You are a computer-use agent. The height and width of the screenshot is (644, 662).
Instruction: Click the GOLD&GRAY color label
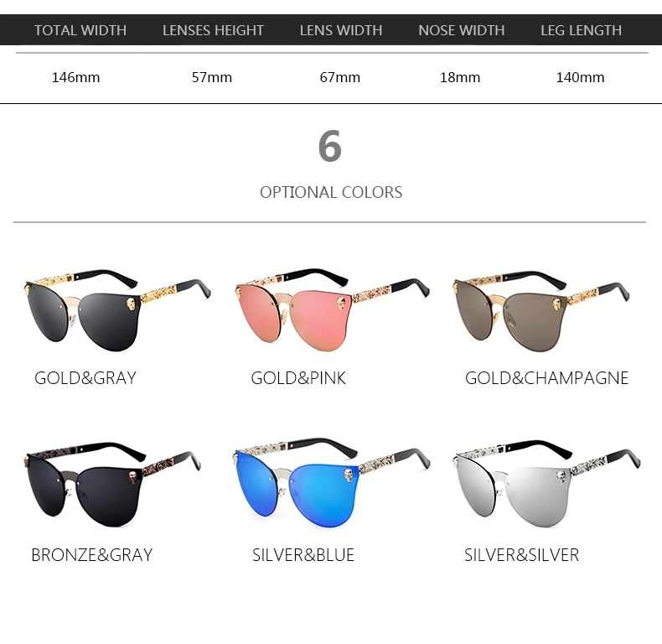[85, 378]
